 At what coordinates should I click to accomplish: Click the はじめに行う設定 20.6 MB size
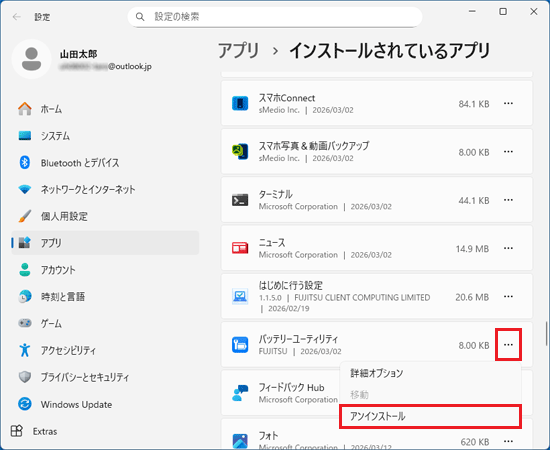click(472, 297)
